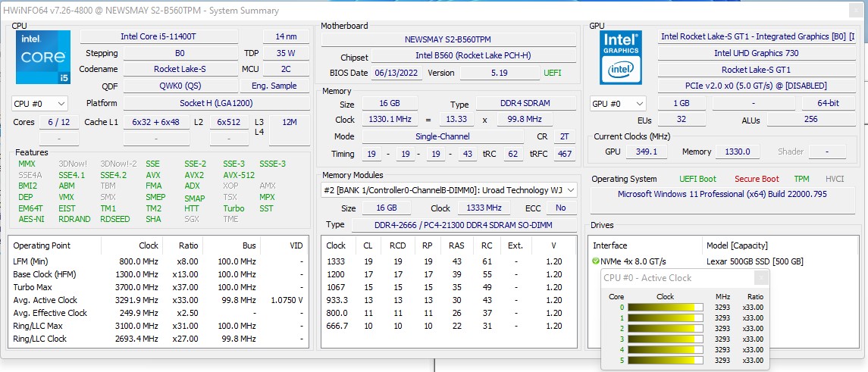
Task: Click the Intel Core i5 logo
Action: 42,58
